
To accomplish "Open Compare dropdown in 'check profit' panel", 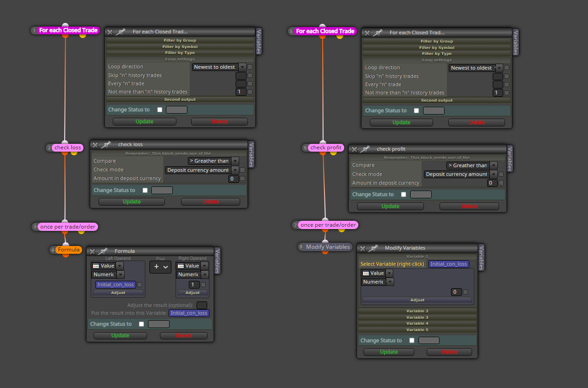I will point(472,165).
